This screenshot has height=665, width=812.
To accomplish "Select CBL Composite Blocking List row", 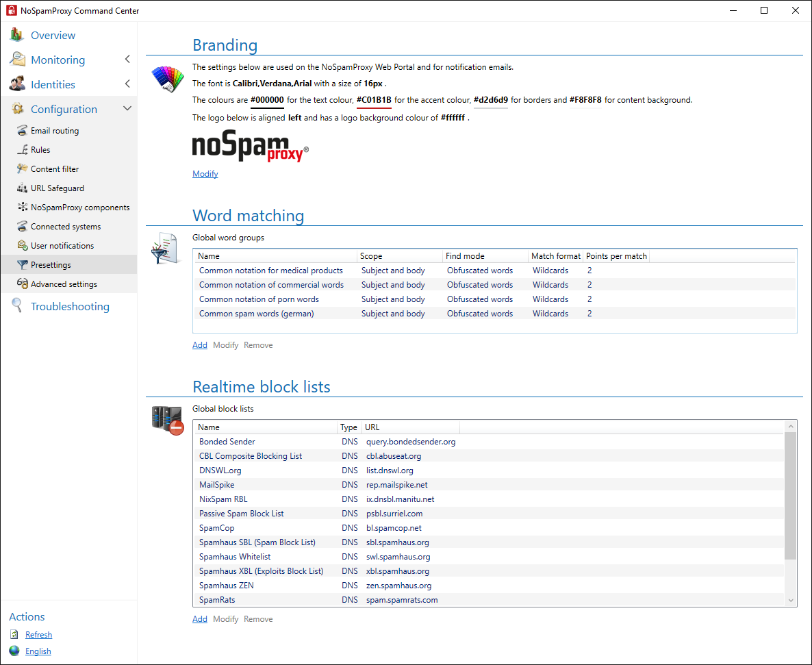I will (490, 456).
